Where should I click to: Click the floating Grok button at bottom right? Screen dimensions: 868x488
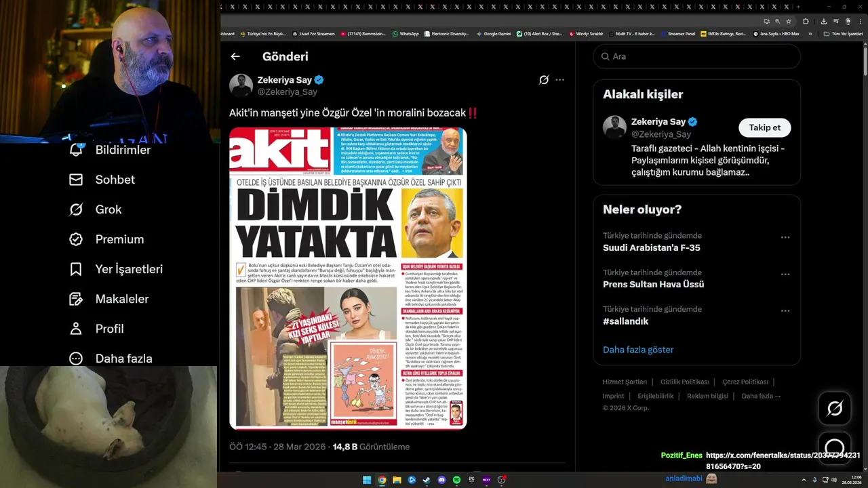coord(834,408)
